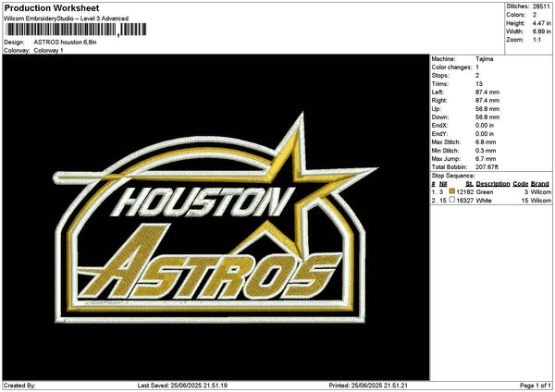
Task: Click the white color swatch in stop 2
Action: pyautogui.click(x=452, y=200)
